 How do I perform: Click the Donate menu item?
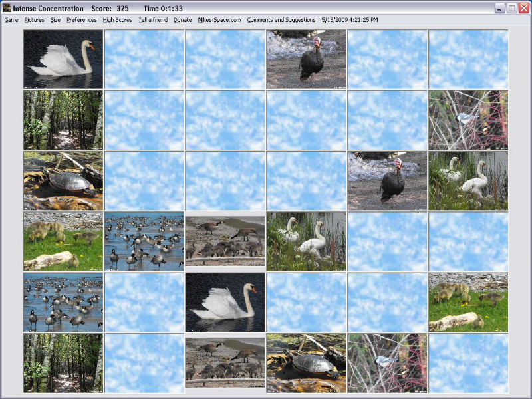[x=183, y=20]
